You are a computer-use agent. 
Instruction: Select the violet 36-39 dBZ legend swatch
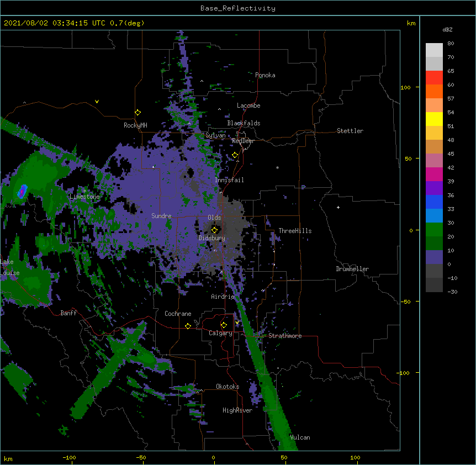(x=434, y=188)
